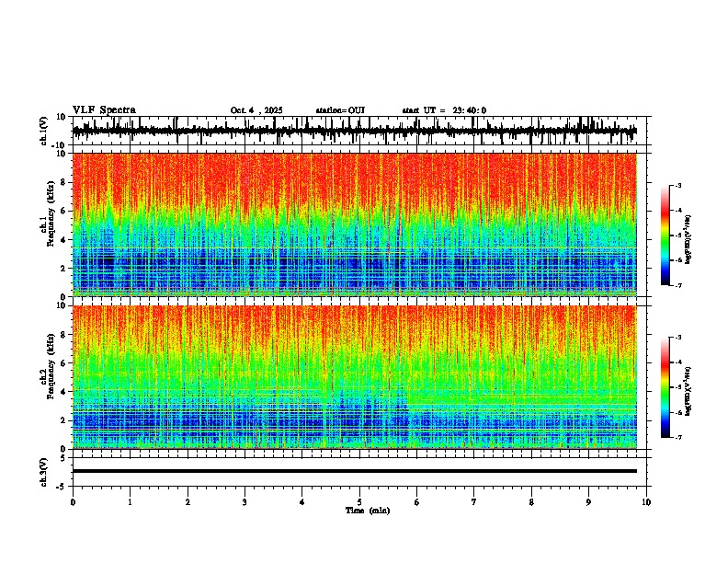Click time axis tick label "8"

pos(531,502)
